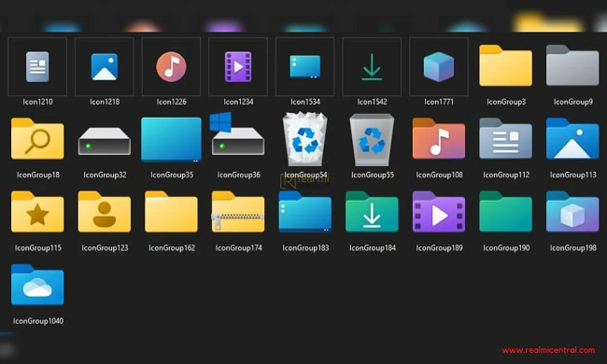
Task: Click the 'IconGroup32' name label
Action: (105, 175)
